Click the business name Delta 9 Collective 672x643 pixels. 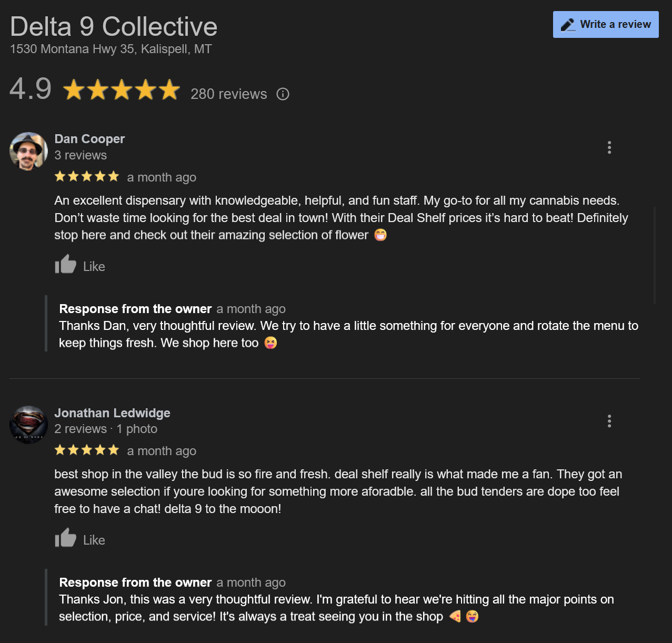click(114, 26)
